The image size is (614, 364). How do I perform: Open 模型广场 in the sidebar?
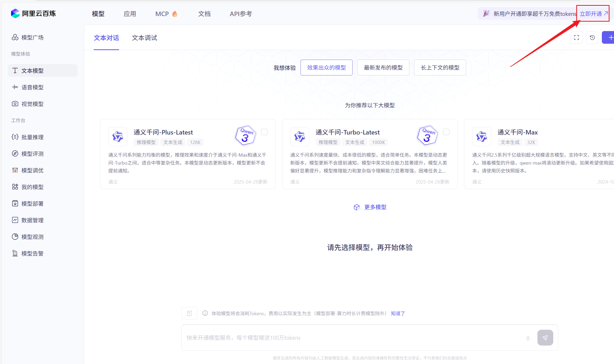(28, 37)
